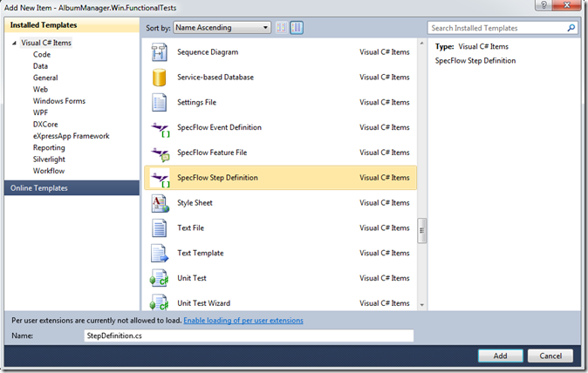The height and width of the screenshot is (373, 588).
Task: Choose the Service-based Database cylinder icon
Action: tap(160, 78)
